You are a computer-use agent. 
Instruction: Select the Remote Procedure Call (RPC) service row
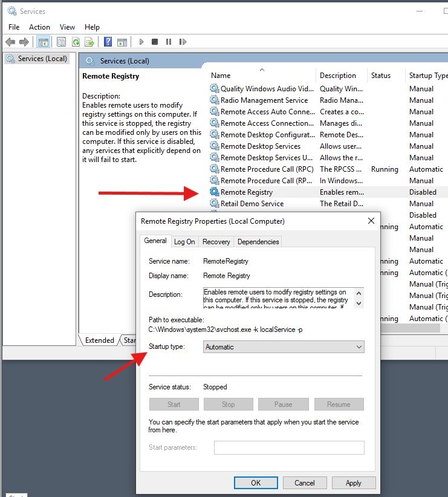(267, 169)
